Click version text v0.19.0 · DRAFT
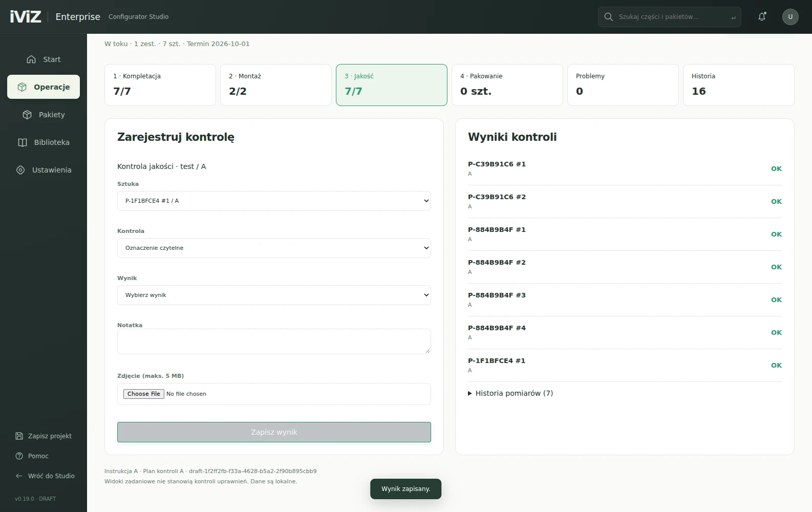 click(x=35, y=499)
